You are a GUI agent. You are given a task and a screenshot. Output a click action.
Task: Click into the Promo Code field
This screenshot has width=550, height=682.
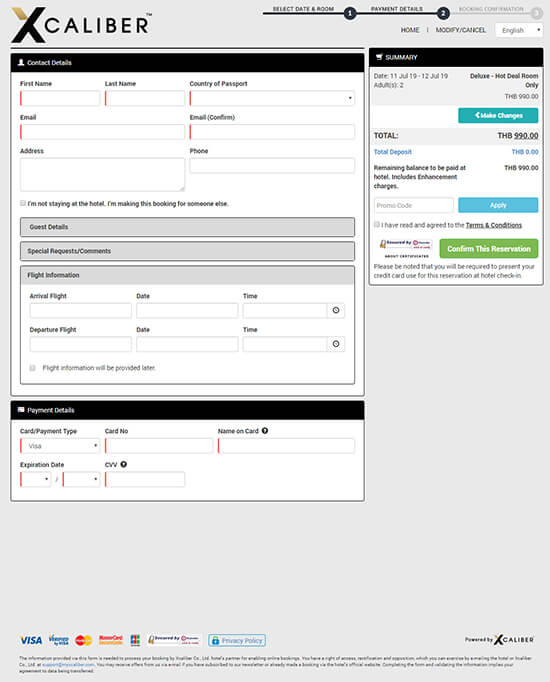tap(414, 205)
